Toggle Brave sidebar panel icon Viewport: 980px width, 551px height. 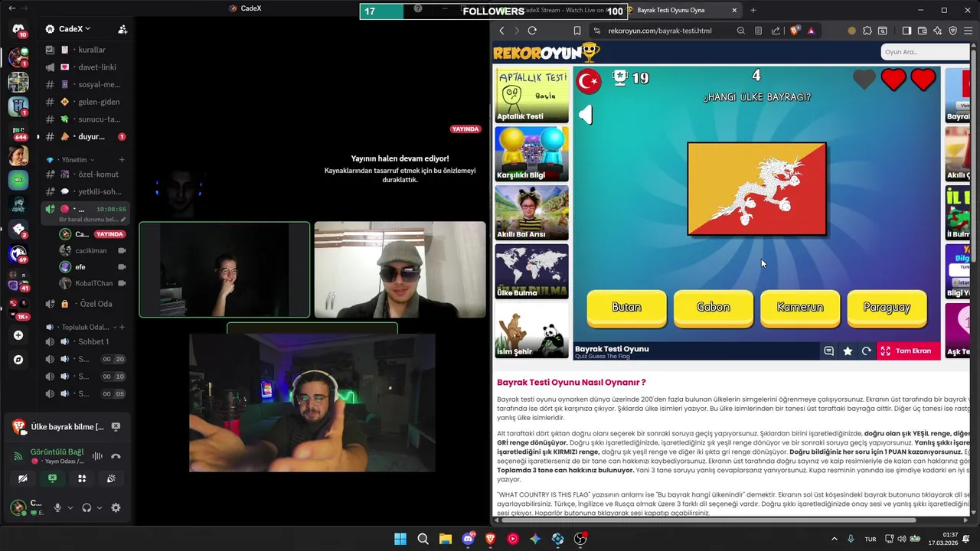(x=906, y=31)
